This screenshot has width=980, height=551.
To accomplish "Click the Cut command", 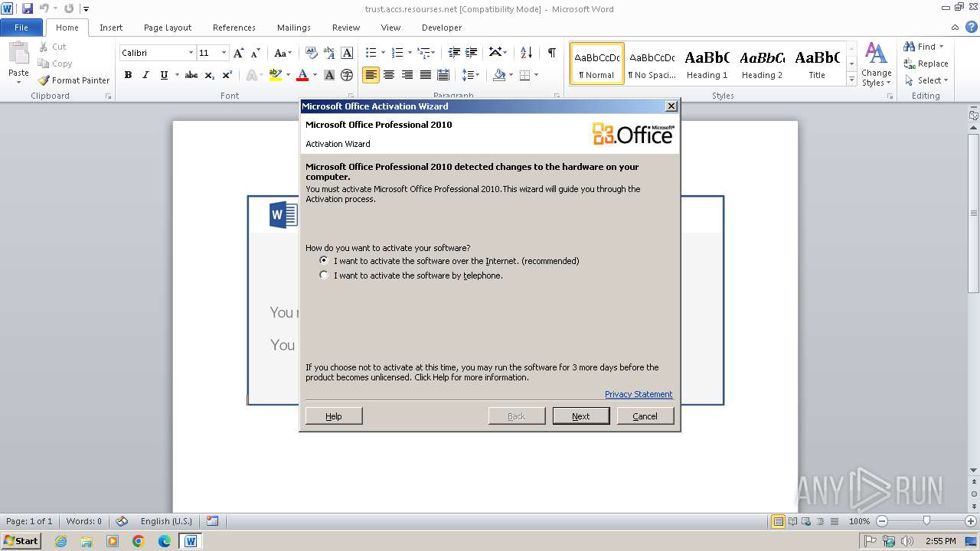I will [x=54, y=47].
